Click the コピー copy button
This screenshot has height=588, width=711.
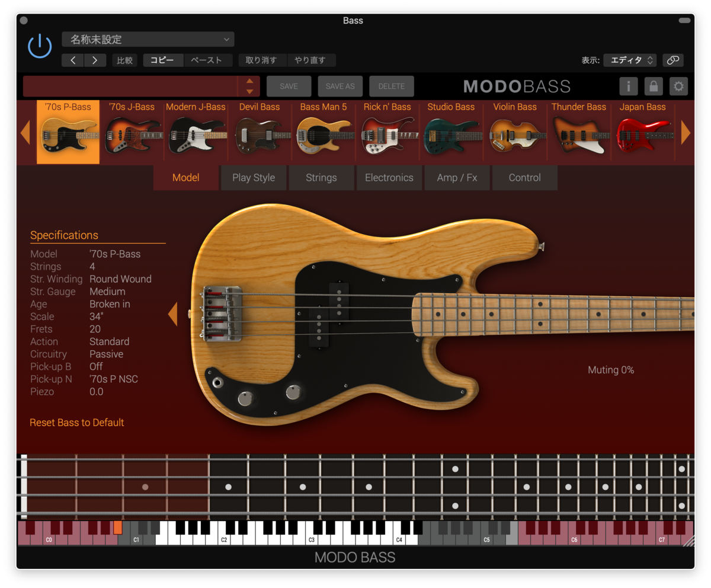[x=163, y=60]
